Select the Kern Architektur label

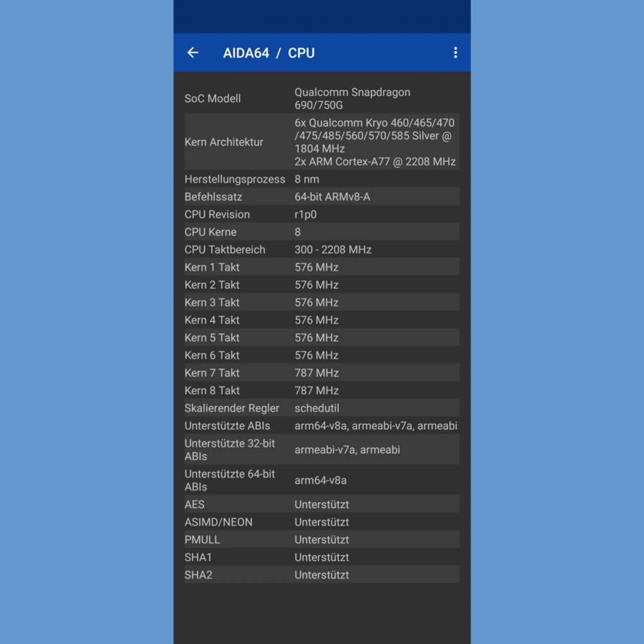click(224, 142)
